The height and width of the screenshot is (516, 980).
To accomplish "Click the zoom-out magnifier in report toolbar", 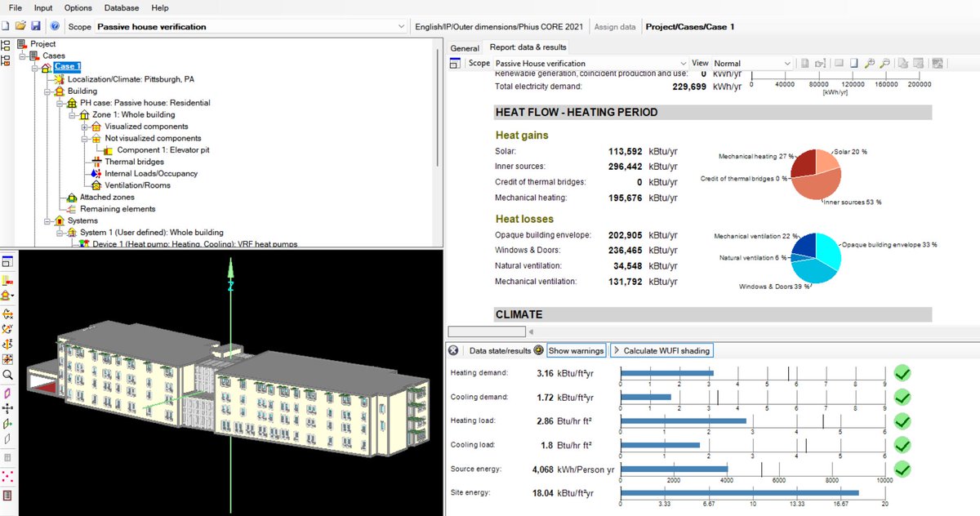I will point(884,63).
